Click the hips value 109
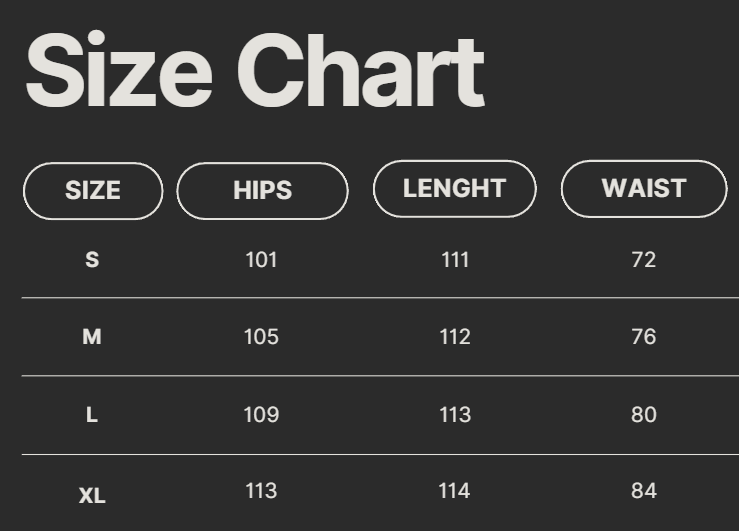739x531 pixels. tap(261, 414)
